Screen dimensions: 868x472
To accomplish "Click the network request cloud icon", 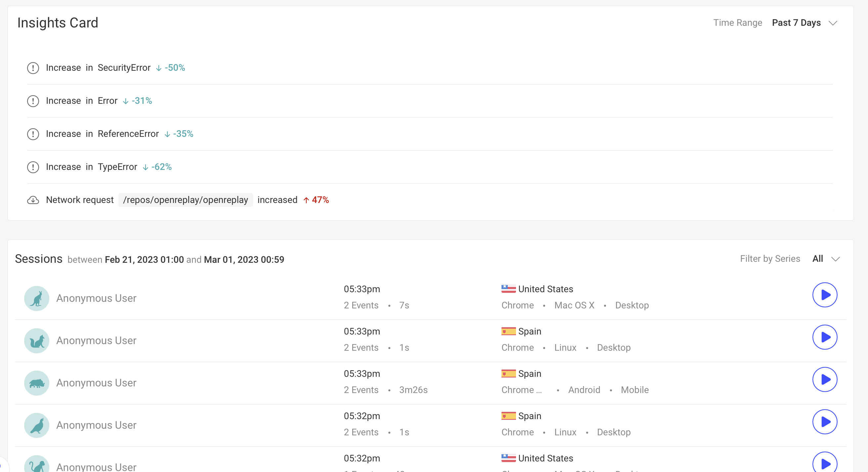I will tap(33, 200).
